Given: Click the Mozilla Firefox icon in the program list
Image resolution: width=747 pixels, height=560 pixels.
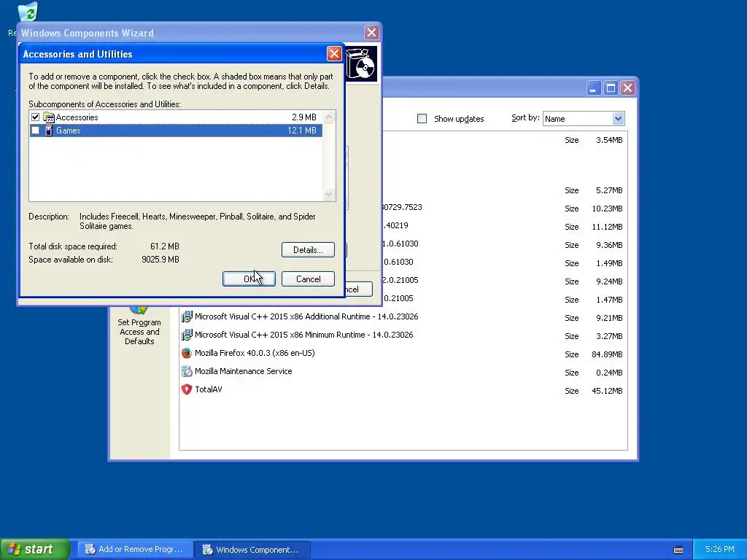Looking at the screenshot, I should point(186,353).
